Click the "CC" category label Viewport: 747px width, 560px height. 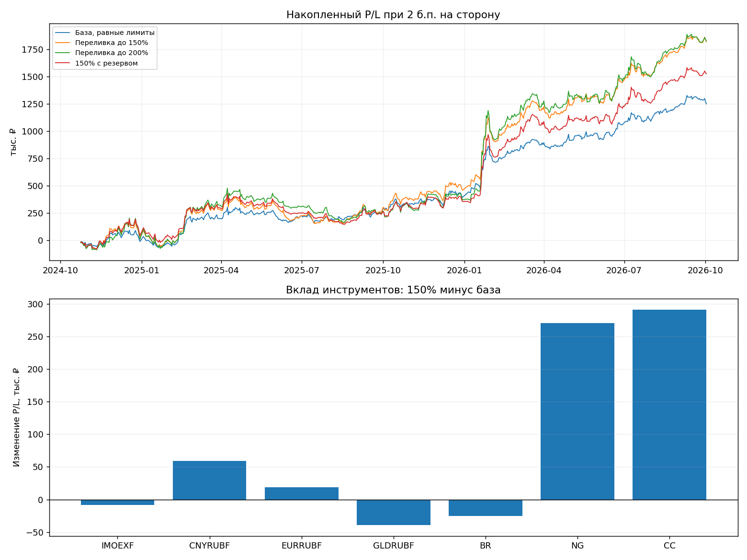pyautogui.click(x=669, y=546)
